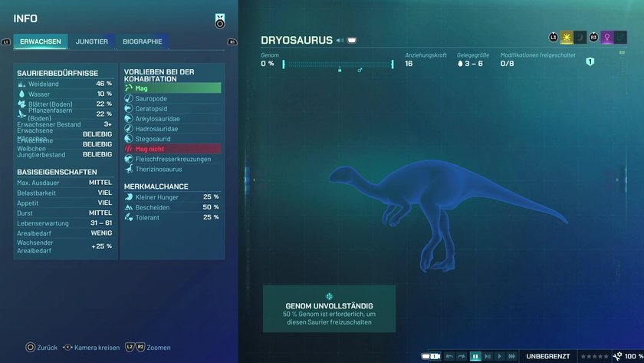The image size is (644, 363).
Task: Click the Stegosaurid species icon
Action: (129, 139)
